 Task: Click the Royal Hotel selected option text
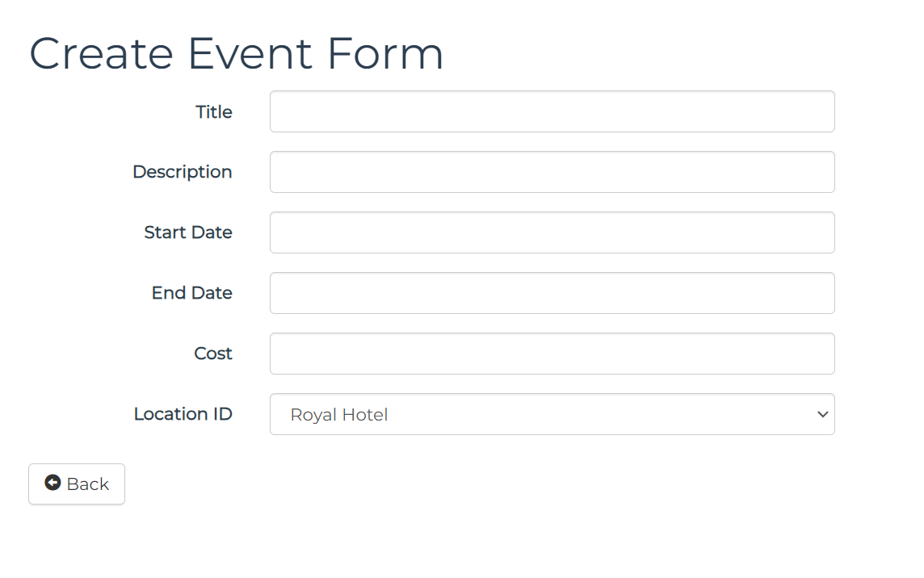pyautogui.click(x=339, y=415)
